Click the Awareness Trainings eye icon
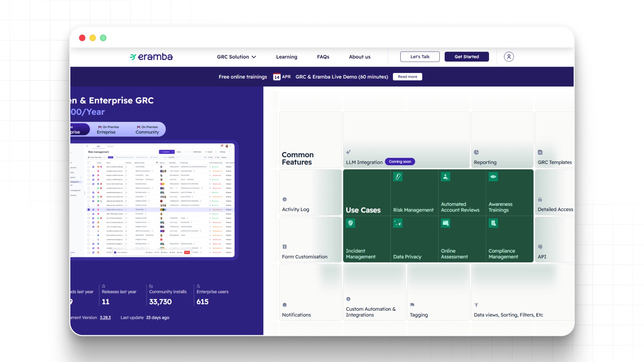Viewport: 644px width, 362px height. coord(493,177)
